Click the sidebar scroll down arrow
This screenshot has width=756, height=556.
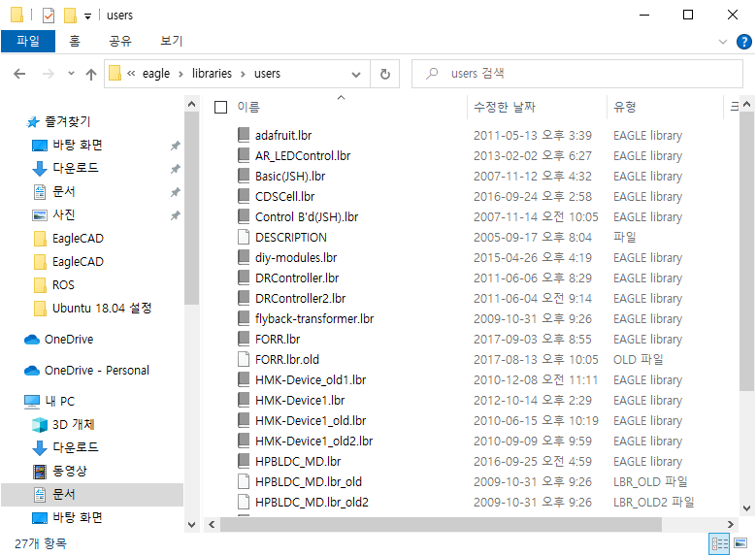(191, 525)
